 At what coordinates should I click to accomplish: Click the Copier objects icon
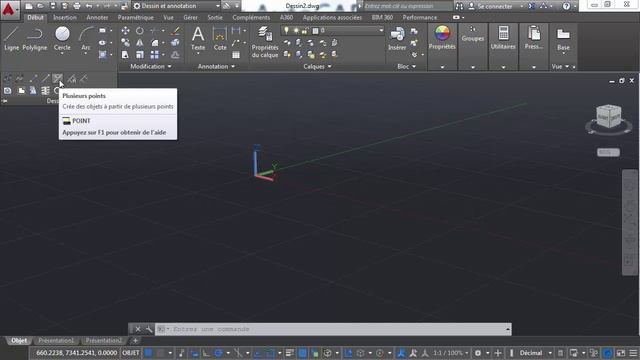click(125, 42)
